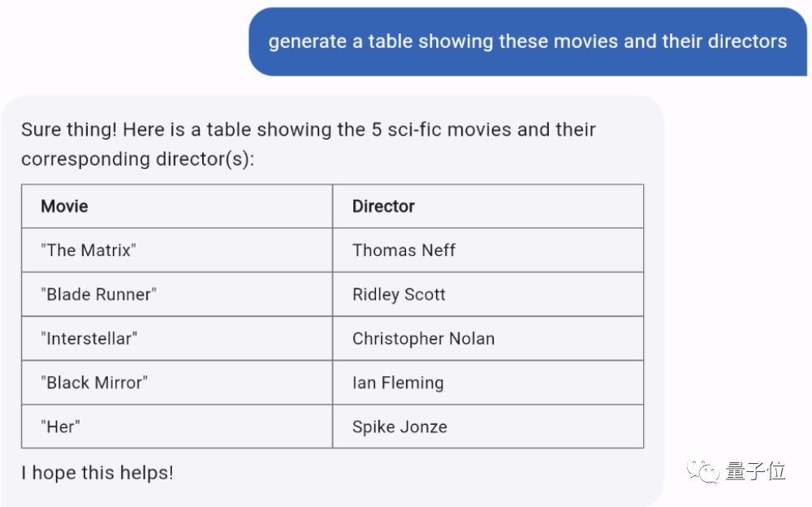Click the WeChat logo icon watermark
Screen dimensions: 812x507
click(704, 470)
